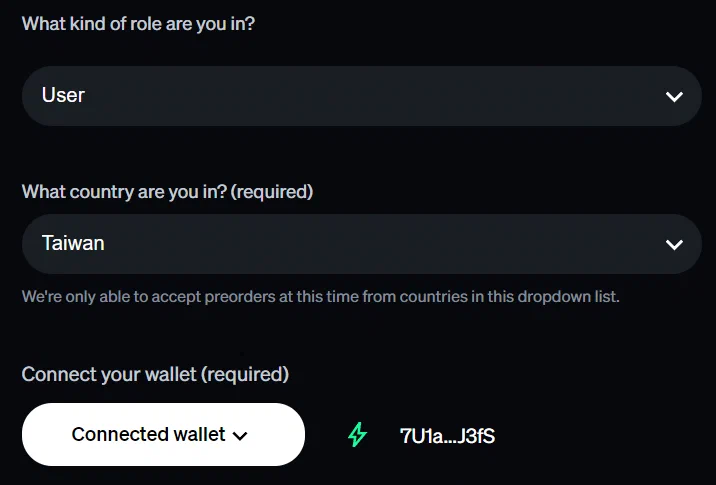Click "(required)" next to Connect your wallet
716x485 pixels.
(245, 374)
